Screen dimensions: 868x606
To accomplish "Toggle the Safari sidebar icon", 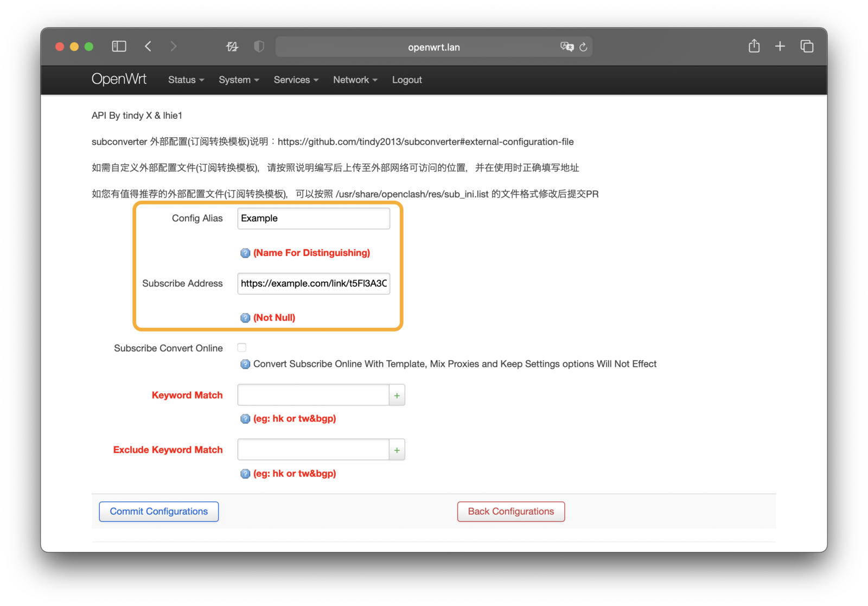I will point(119,47).
